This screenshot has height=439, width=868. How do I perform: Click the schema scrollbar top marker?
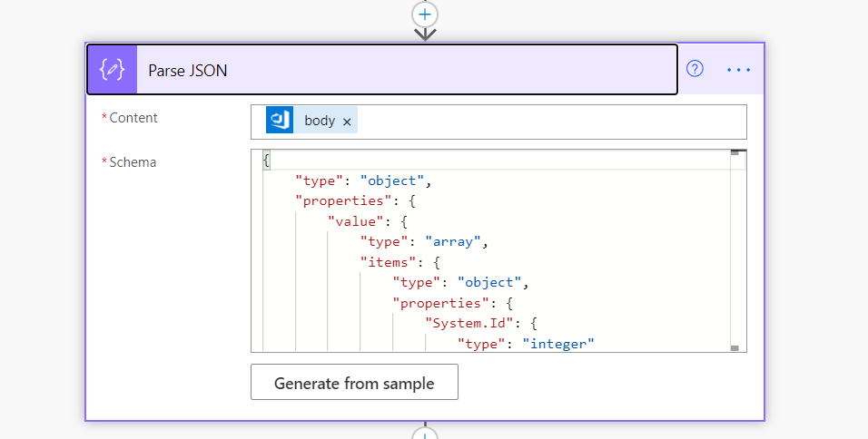point(735,152)
